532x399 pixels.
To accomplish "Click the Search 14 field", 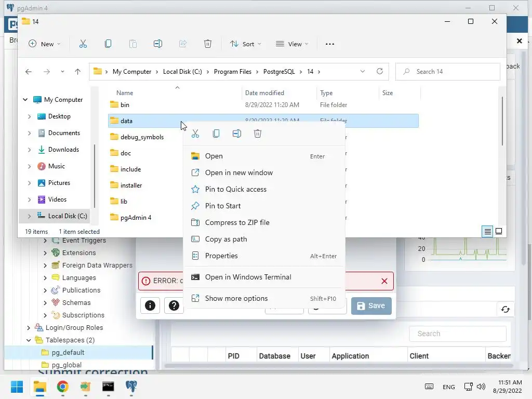I will click(447, 72).
